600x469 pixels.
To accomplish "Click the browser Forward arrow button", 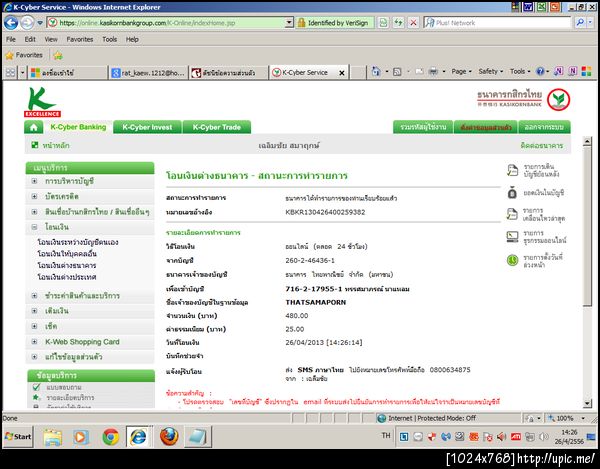I will (x=27, y=23).
